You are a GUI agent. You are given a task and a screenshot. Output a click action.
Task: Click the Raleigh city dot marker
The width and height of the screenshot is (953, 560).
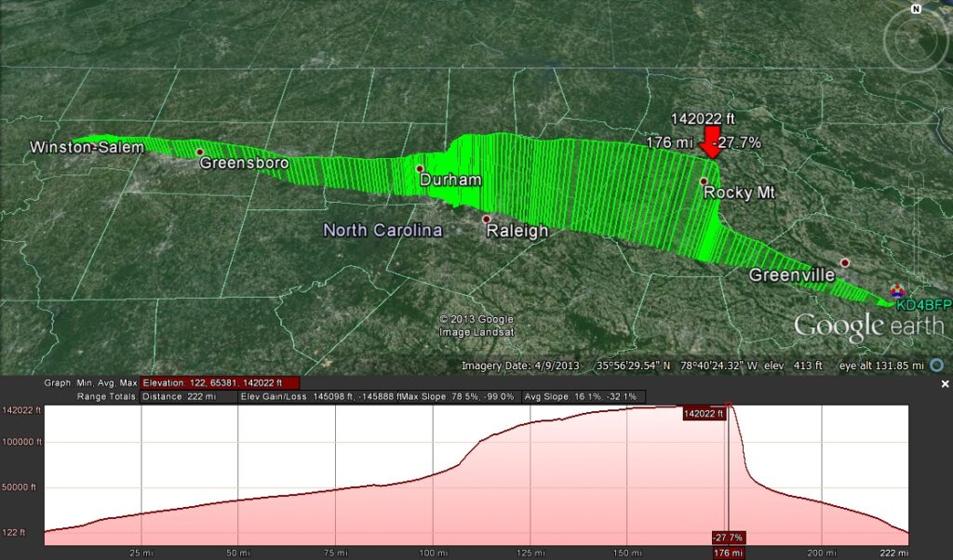click(x=486, y=220)
